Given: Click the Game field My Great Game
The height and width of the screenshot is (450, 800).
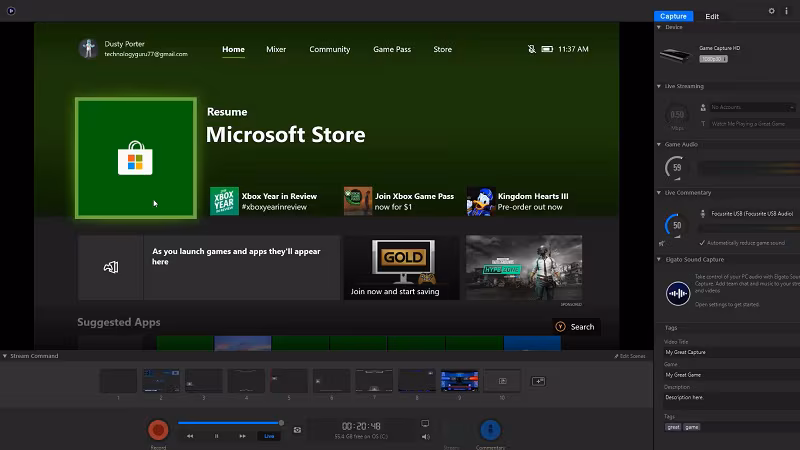Looking at the screenshot, I should (x=732, y=375).
